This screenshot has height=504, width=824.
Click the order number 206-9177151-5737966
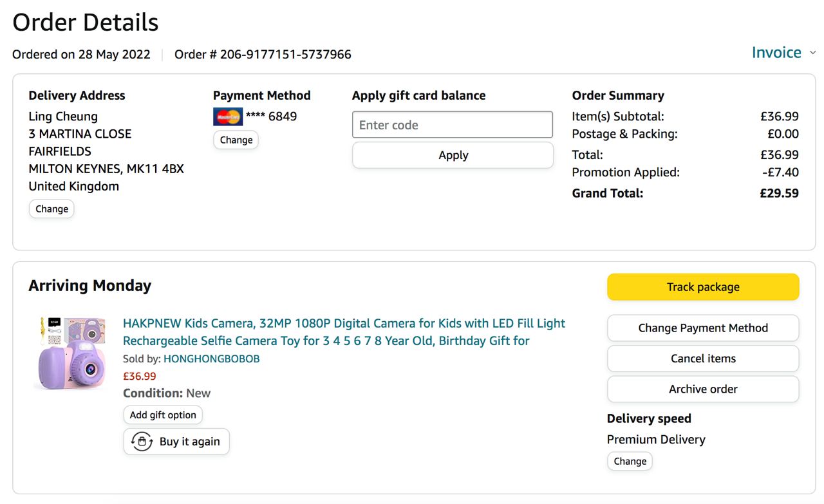(285, 55)
